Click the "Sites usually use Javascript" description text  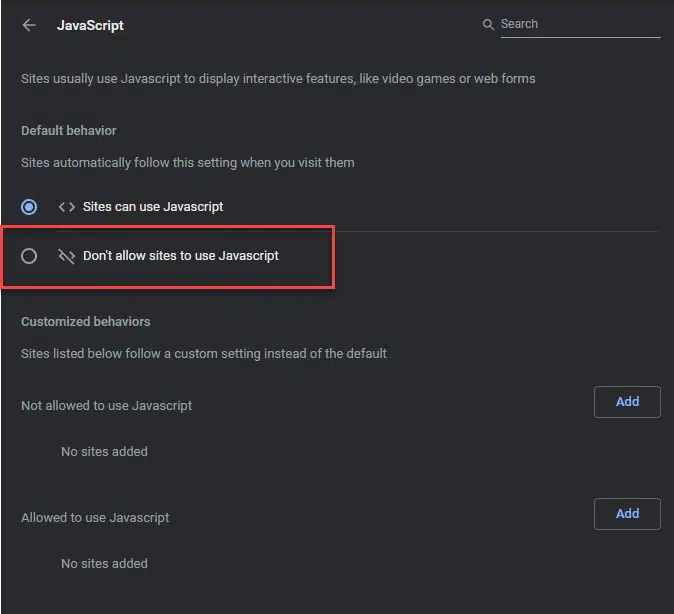click(x=278, y=79)
